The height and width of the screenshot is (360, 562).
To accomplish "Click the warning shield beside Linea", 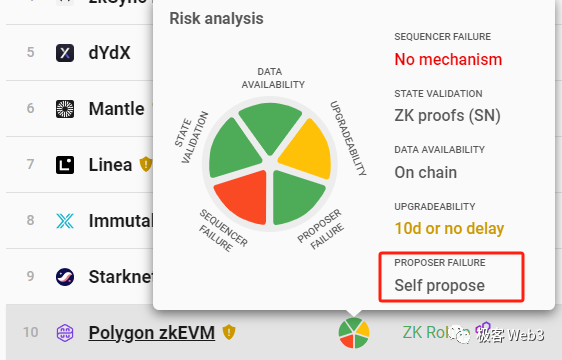I will pos(146,164).
